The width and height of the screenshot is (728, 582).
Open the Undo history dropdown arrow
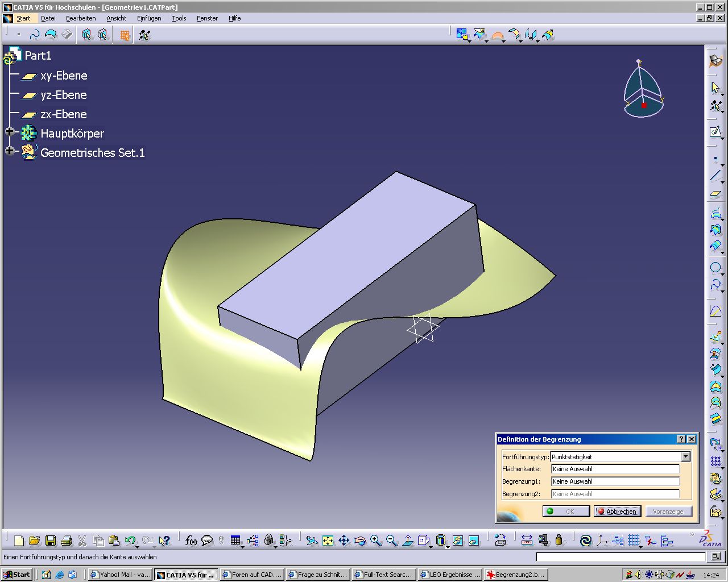click(138, 546)
